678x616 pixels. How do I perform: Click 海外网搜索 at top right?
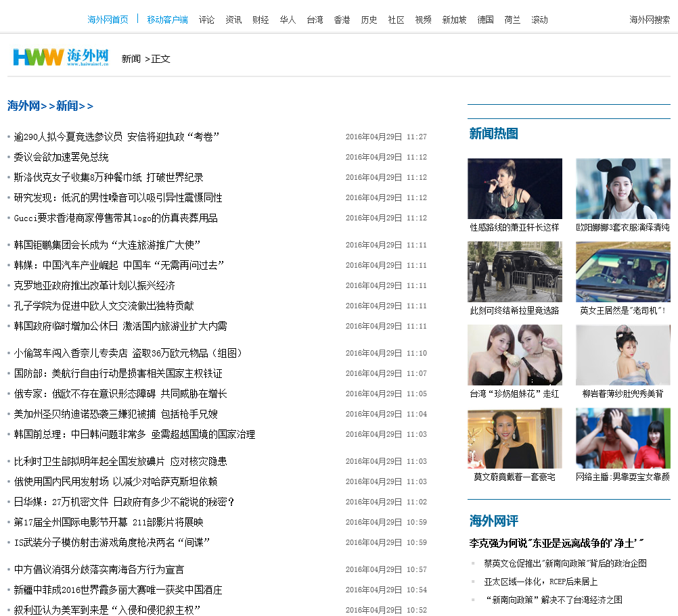coord(650,20)
